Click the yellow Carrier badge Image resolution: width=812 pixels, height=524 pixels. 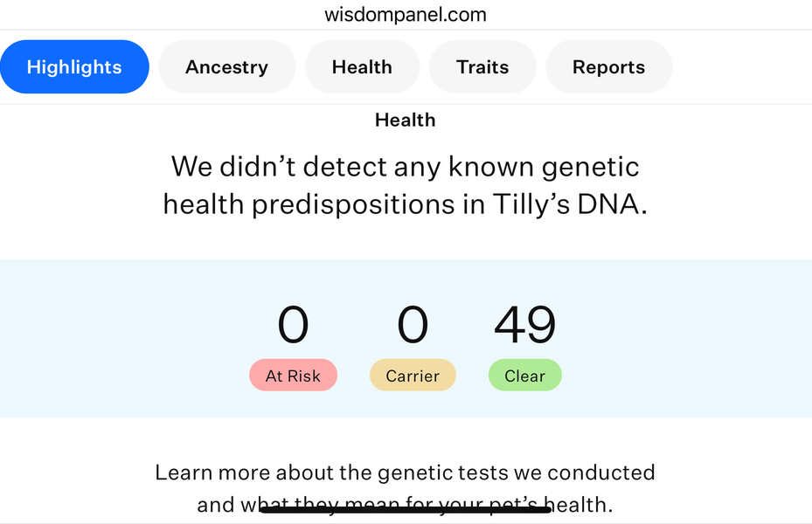pyautogui.click(x=413, y=375)
